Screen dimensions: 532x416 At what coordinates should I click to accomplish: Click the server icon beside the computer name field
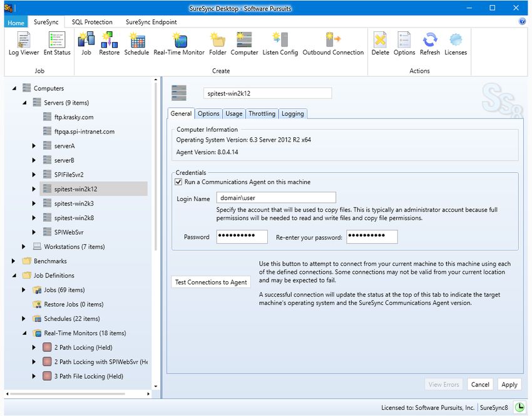tap(179, 93)
